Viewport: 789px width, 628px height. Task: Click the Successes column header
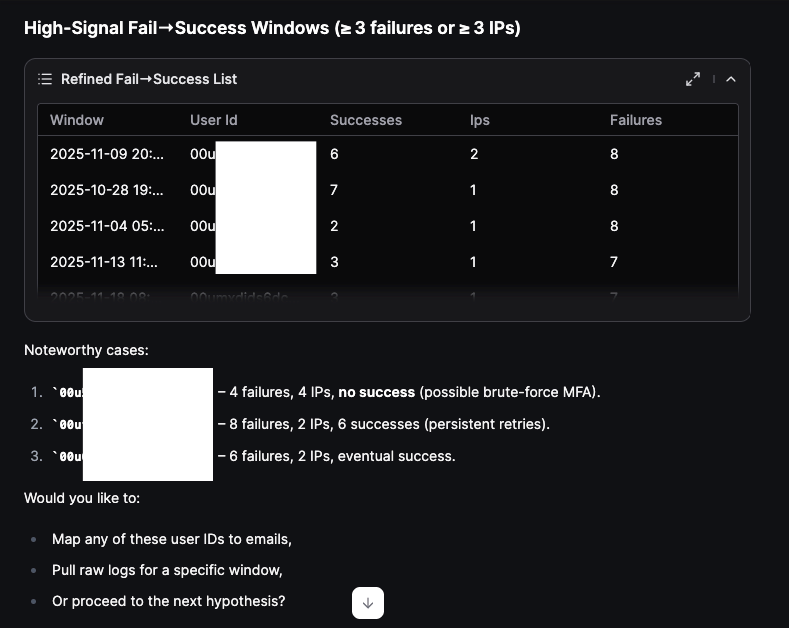pos(365,120)
